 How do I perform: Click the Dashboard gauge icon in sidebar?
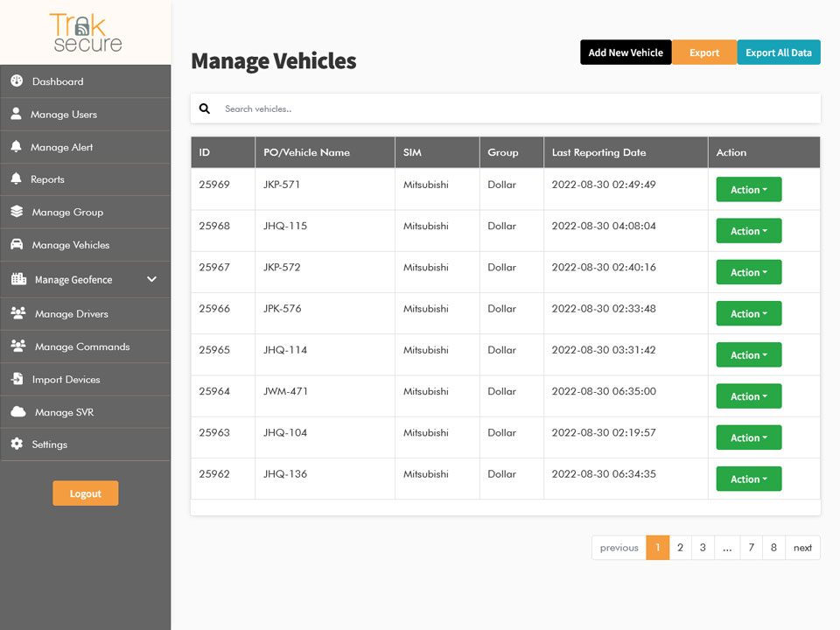[x=17, y=81]
